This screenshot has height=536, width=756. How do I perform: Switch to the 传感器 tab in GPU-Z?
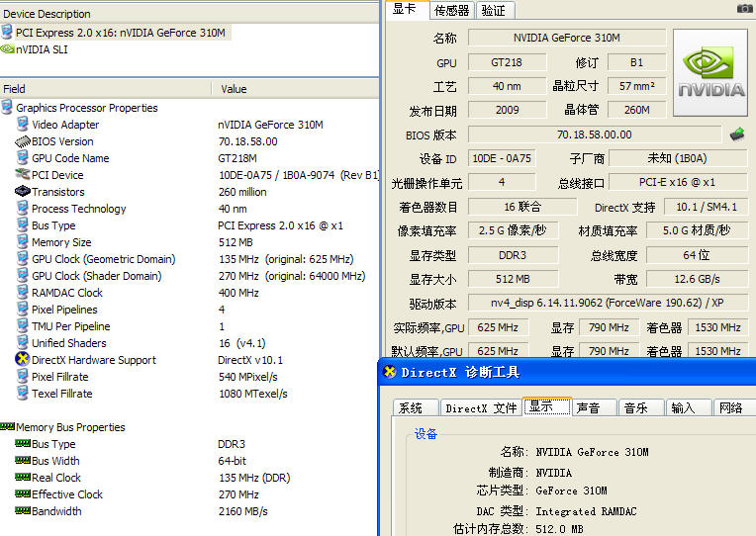[x=452, y=11]
